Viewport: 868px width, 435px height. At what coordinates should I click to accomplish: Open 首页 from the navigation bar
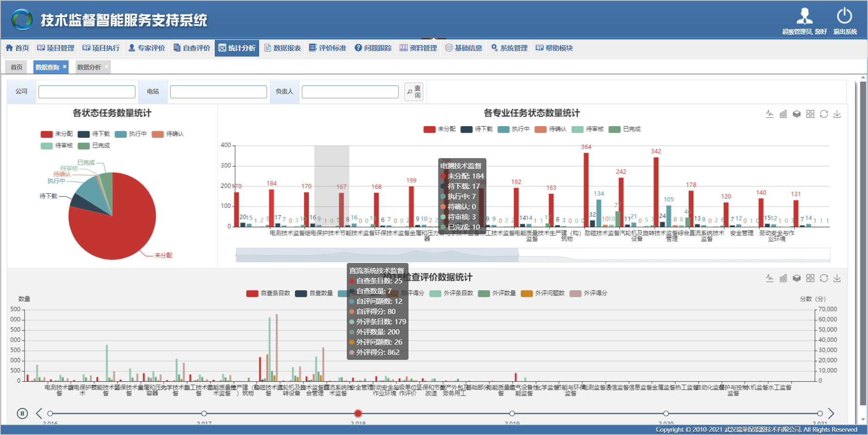[x=17, y=48]
